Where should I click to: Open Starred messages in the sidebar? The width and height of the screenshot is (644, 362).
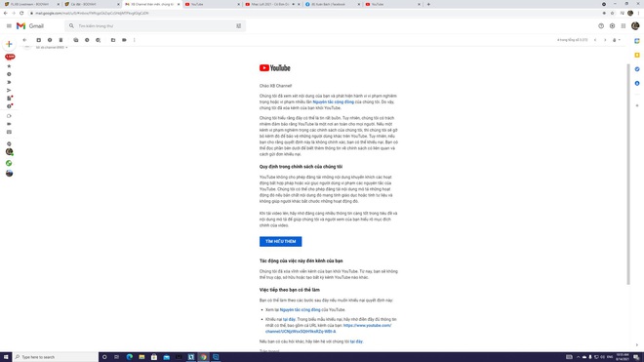(9, 66)
